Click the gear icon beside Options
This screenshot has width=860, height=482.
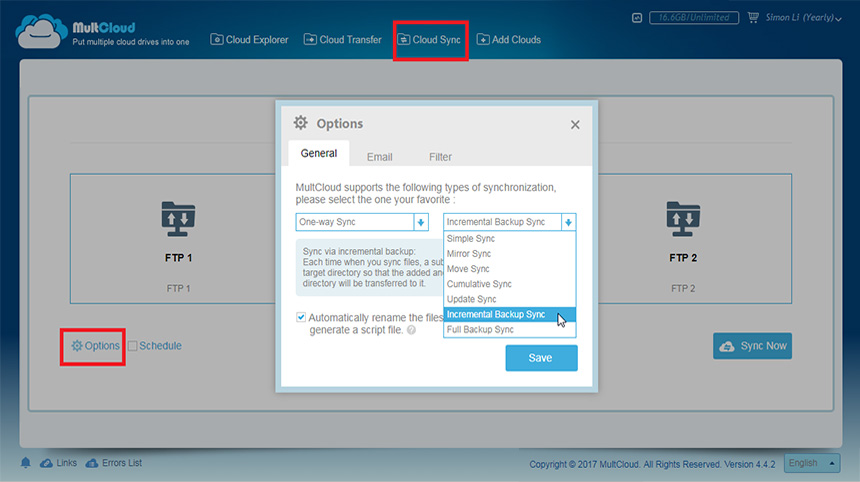(77, 346)
